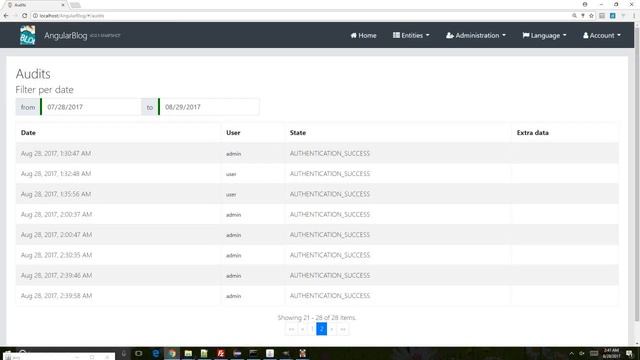
Task: Click the browser back arrow
Action: [6, 16]
